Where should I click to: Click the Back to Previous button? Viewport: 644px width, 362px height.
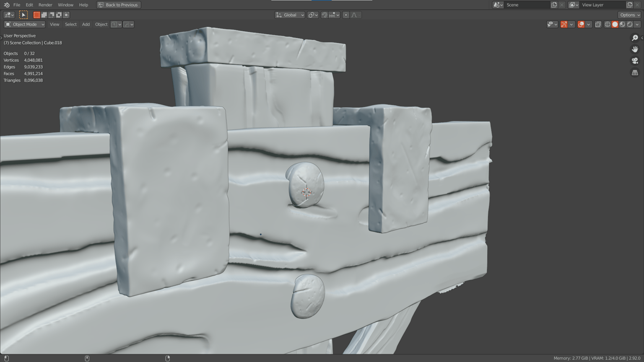[x=119, y=5]
